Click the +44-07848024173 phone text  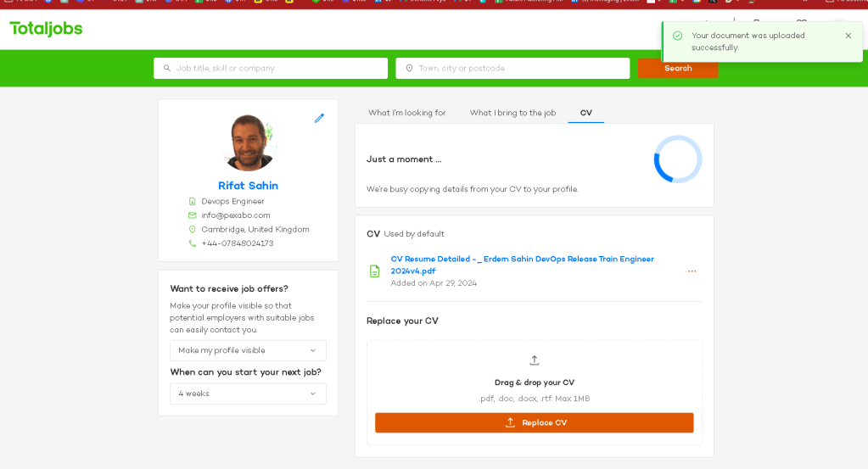click(x=238, y=243)
